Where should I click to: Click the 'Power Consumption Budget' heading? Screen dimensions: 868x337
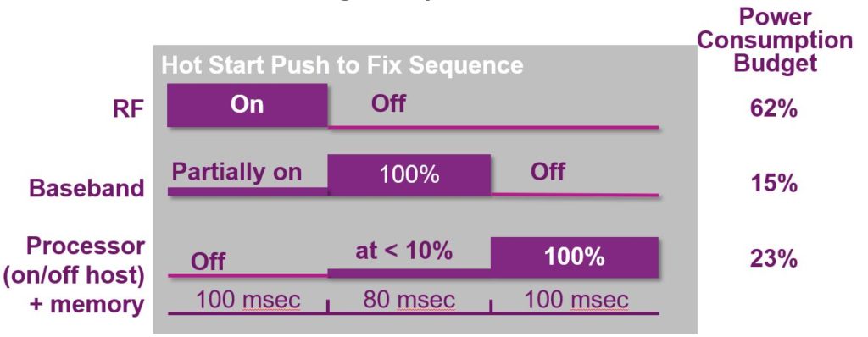pos(775,41)
